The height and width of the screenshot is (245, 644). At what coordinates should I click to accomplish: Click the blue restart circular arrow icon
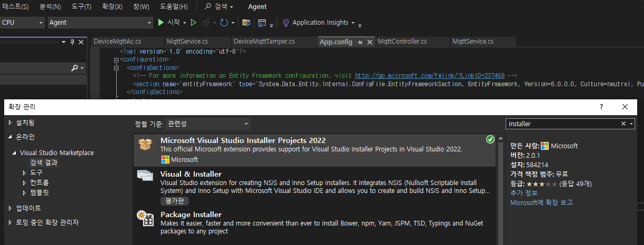click(224, 23)
